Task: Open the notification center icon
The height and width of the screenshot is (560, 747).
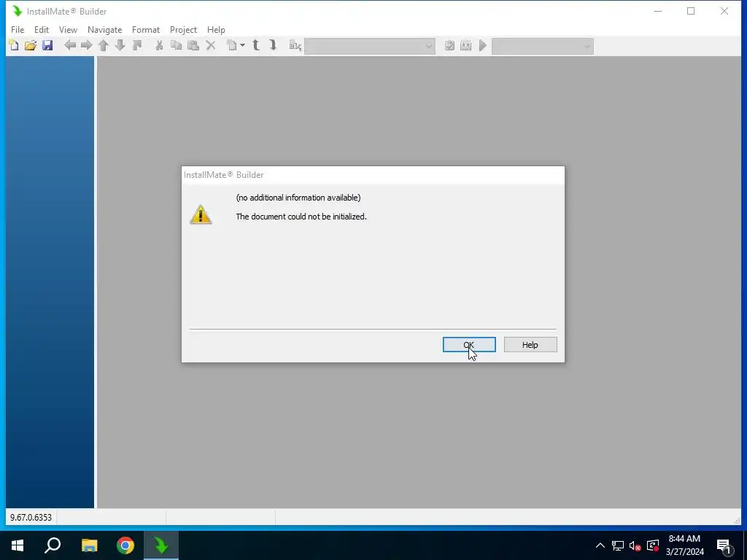Action: [x=724, y=545]
